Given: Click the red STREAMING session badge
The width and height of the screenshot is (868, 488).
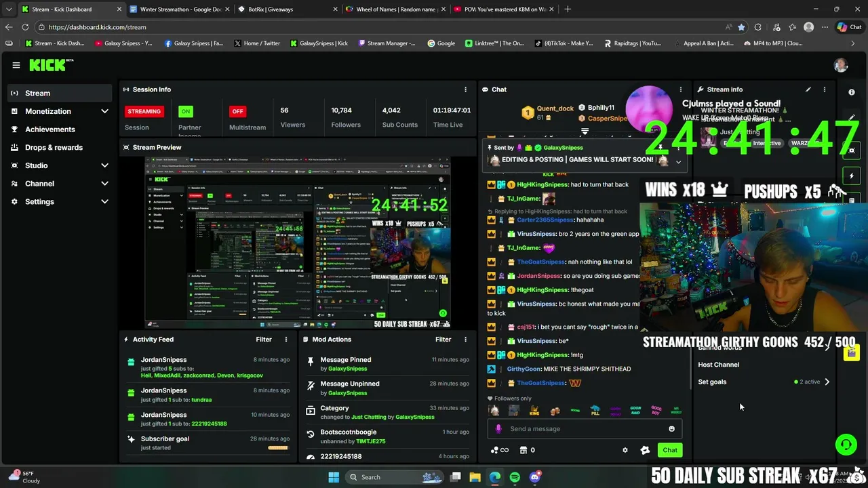Looking at the screenshot, I should (144, 111).
